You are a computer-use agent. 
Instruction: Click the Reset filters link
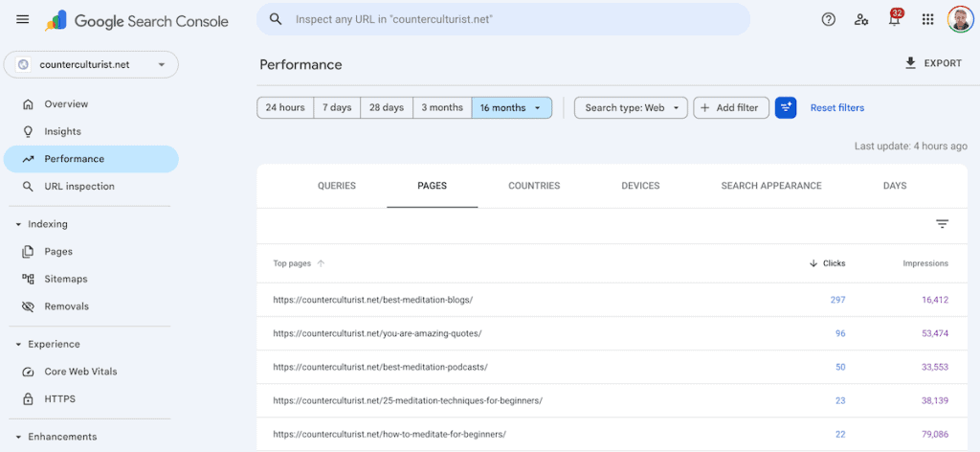pos(837,107)
